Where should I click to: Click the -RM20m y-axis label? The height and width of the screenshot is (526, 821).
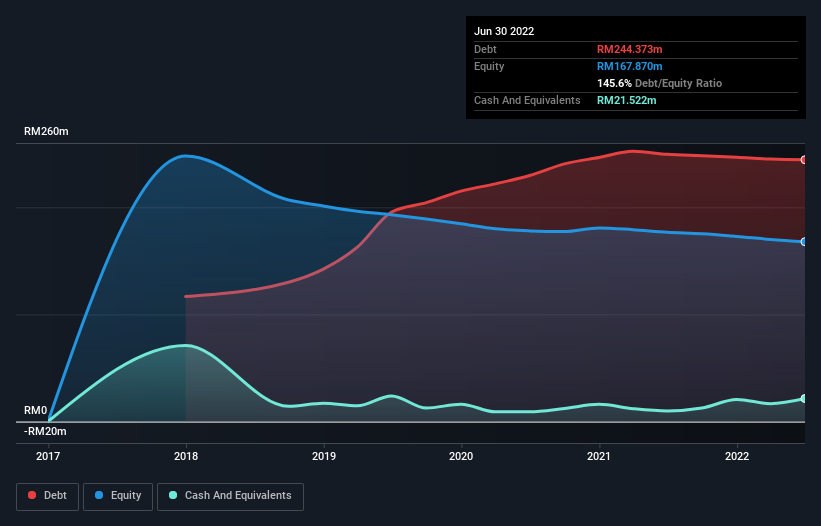[x=45, y=432]
